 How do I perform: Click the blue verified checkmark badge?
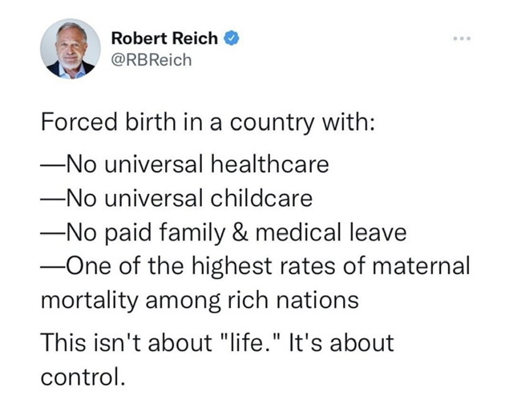[232, 38]
